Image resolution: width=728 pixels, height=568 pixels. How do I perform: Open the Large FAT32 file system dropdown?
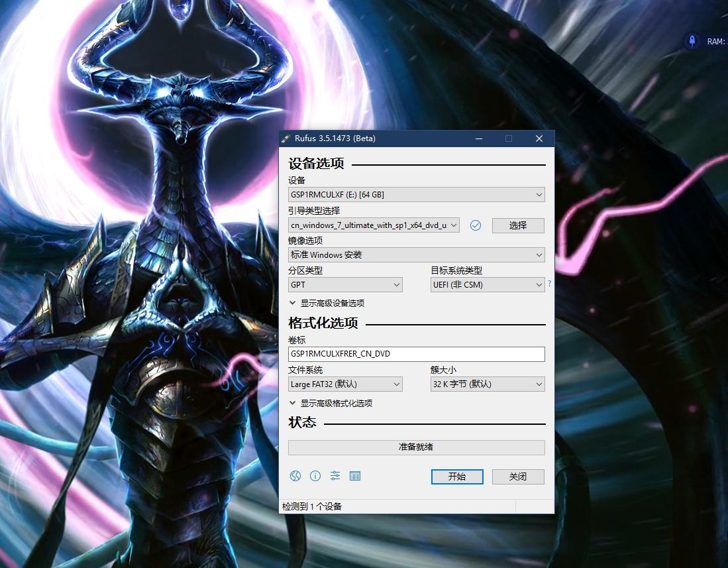[x=345, y=384]
